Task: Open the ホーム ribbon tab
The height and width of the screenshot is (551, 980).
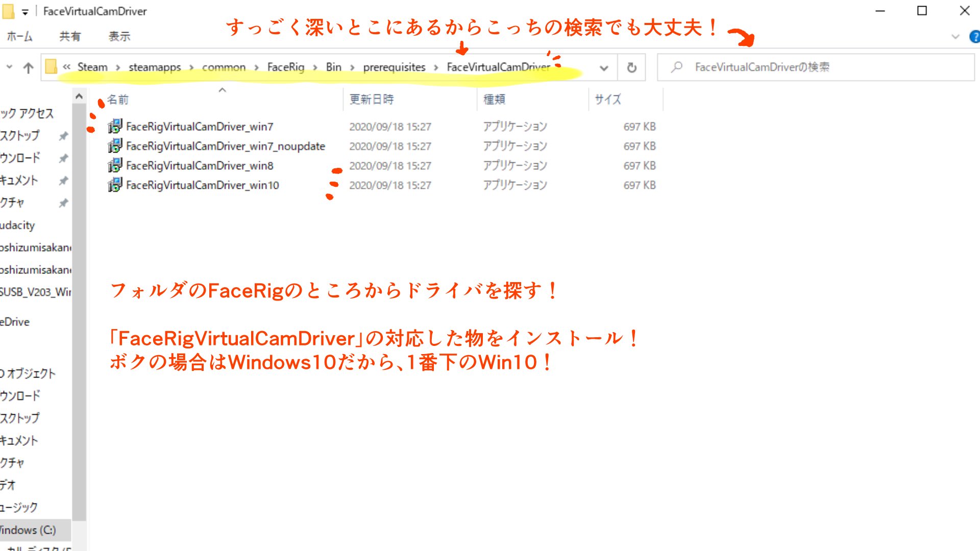Action: click(x=19, y=36)
